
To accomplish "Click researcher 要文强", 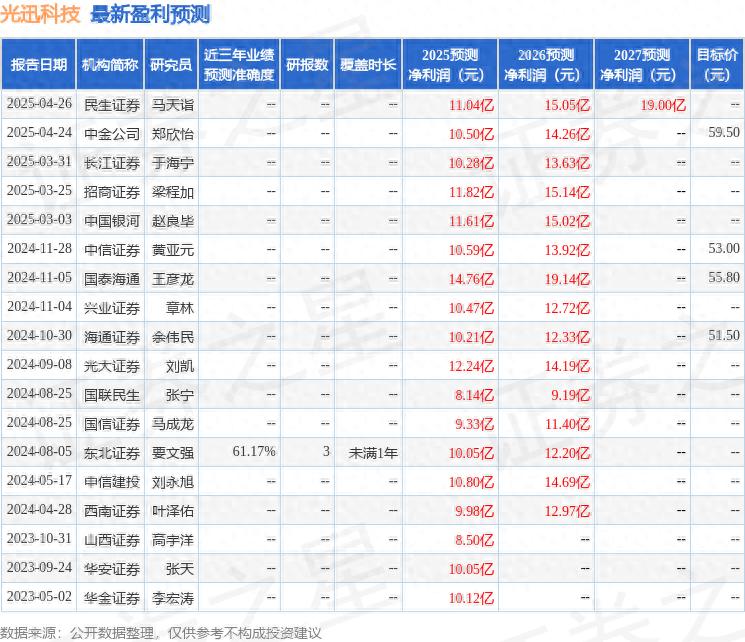I will pos(172,452).
